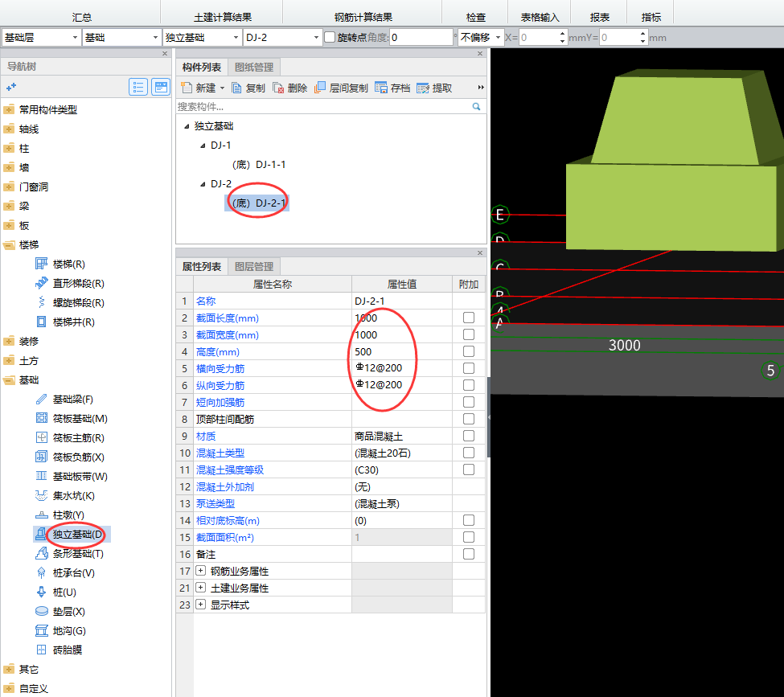784x697 pixels.
Task: Click the 层间复制 inter-floor copy icon
Action: [320, 88]
